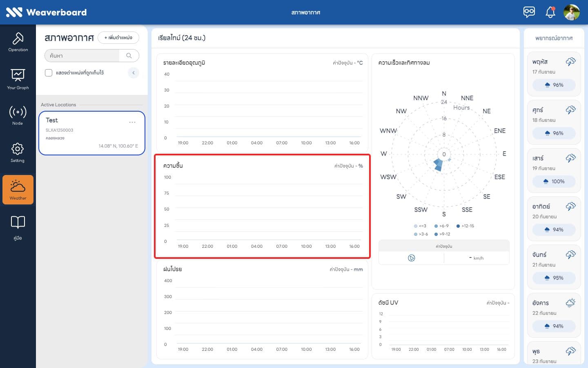This screenshot has height=368, width=588.
Task: Select the Test location card
Action: (92, 133)
